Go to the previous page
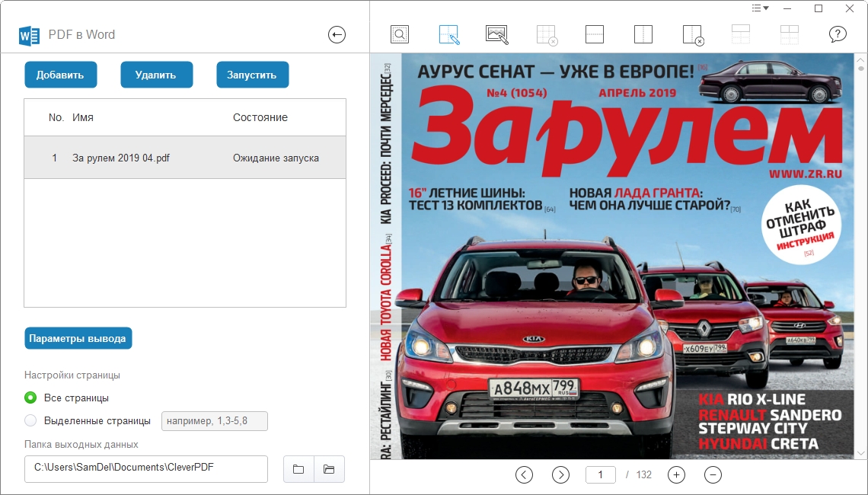The image size is (868, 495). click(x=524, y=474)
